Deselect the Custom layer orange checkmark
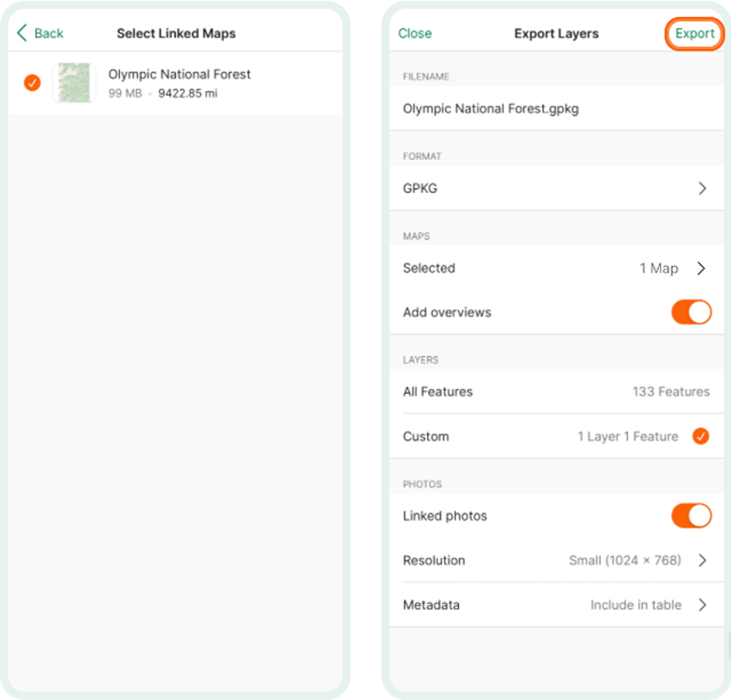Viewport: 731px width, 700px height. 700,437
